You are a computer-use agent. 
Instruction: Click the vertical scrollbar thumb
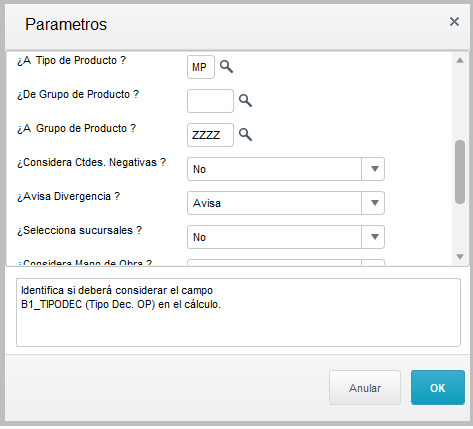click(460, 172)
